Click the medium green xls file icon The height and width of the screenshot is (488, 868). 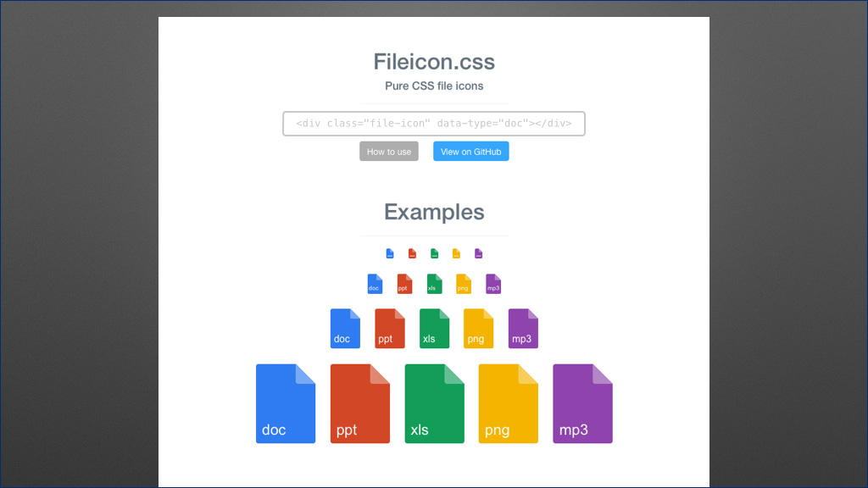(435, 329)
